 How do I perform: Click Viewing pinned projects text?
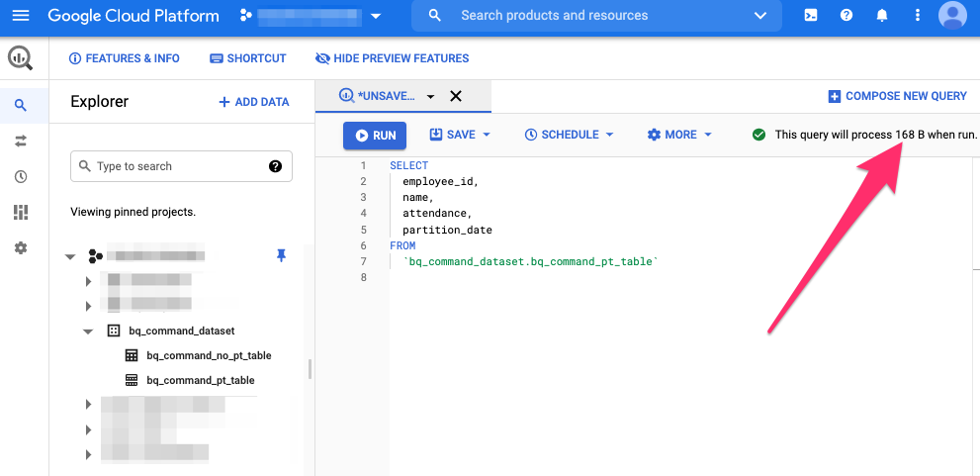point(134,212)
